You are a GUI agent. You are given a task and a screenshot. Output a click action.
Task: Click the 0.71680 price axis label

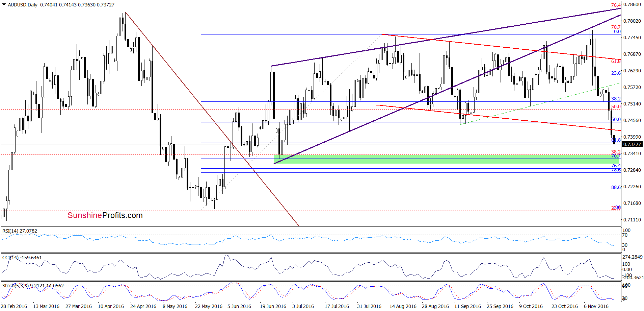(632, 203)
